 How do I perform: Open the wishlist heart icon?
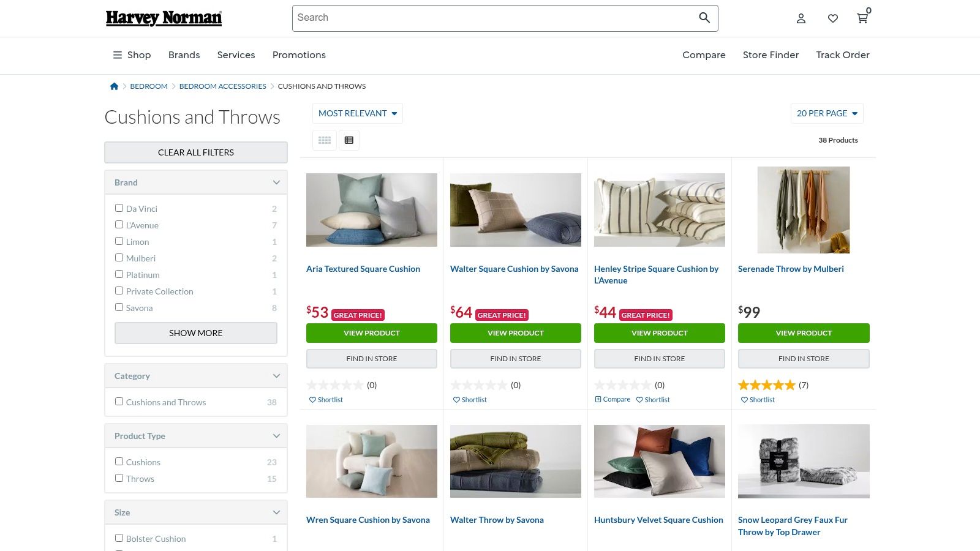[833, 18]
